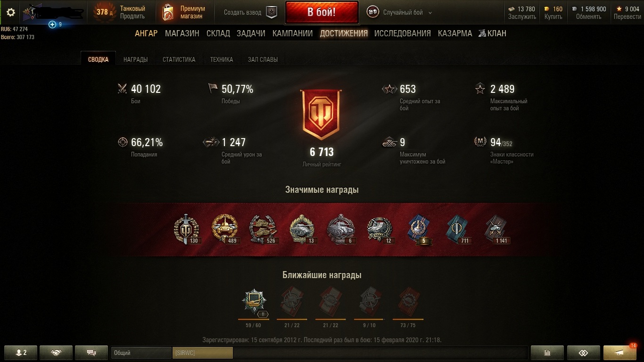The width and height of the screenshot is (644, 362).
Task: Open the contacts icon showing 2
Action: click(x=20, y=353)
